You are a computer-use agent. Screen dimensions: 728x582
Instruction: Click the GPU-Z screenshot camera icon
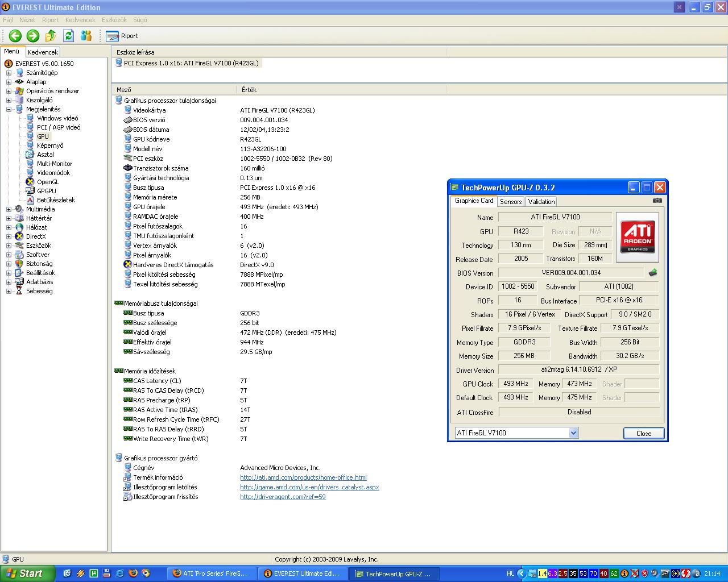pos(657,201)
